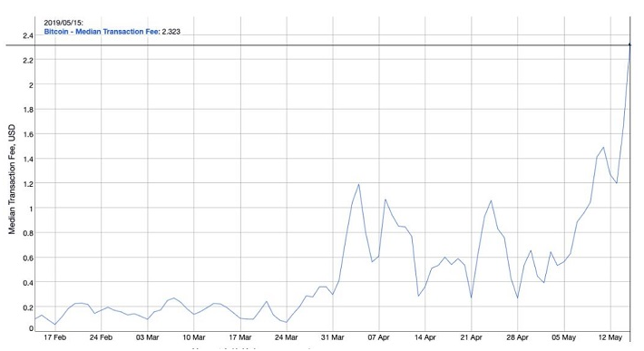
Task: Click the '21 Apr' date label
Action: pyautogui.click(x=471, y=337)
